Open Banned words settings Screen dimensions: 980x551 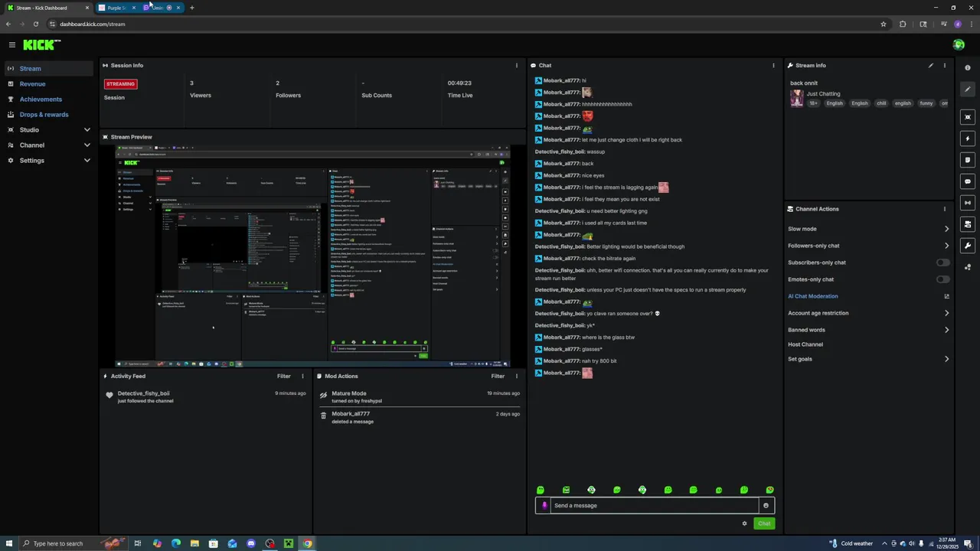pyautogui.click(x=868, y=330)
